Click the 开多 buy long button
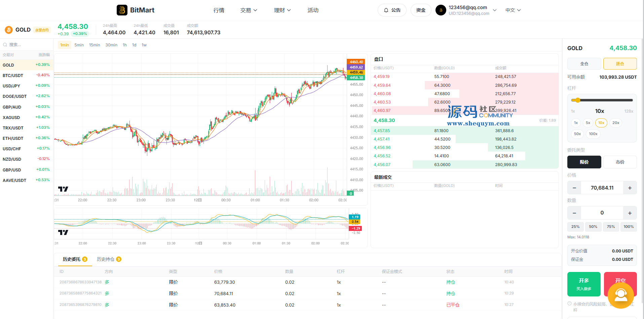644x319 pixels. tap(584, 284)
